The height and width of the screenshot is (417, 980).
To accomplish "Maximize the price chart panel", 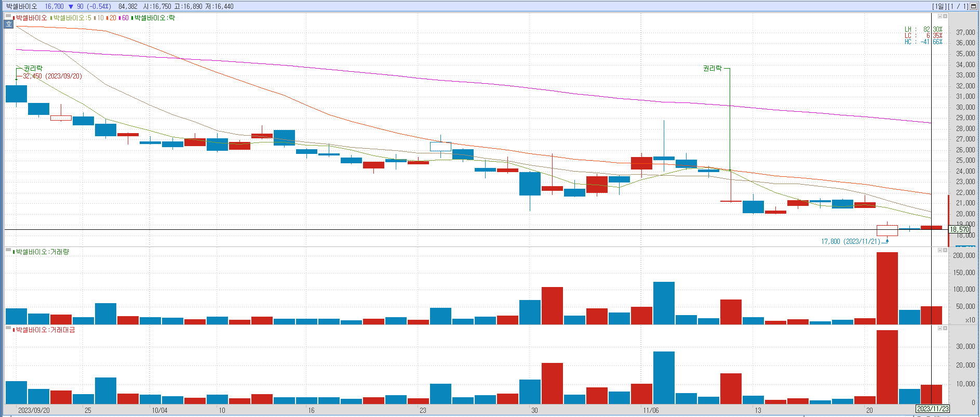I will (939, 17).
